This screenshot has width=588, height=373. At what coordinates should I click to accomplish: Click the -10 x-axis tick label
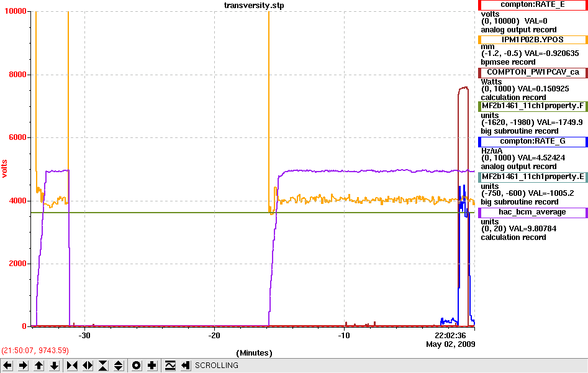[x=344, y=336]
